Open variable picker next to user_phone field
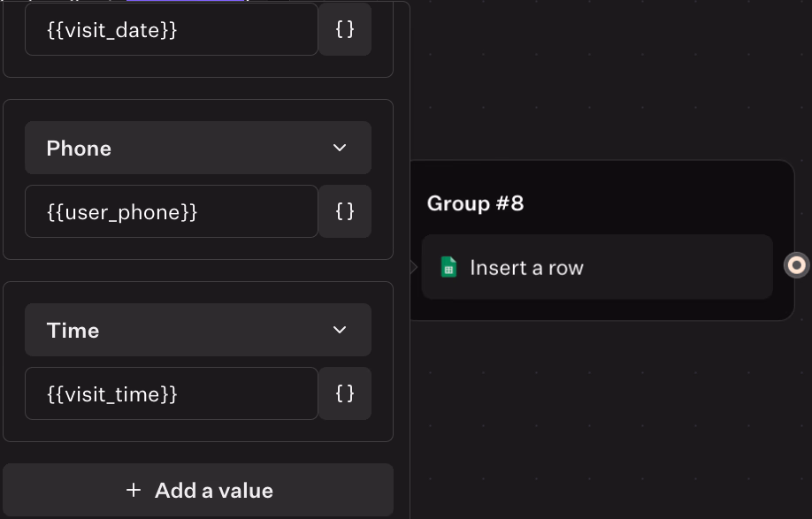 pos(345,211)
